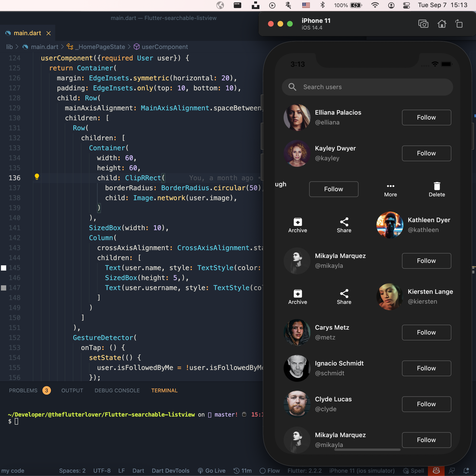The image size is (476, 476).
Task: Click the simulator screenshot camera icon
Action: (x=423, y=24)
